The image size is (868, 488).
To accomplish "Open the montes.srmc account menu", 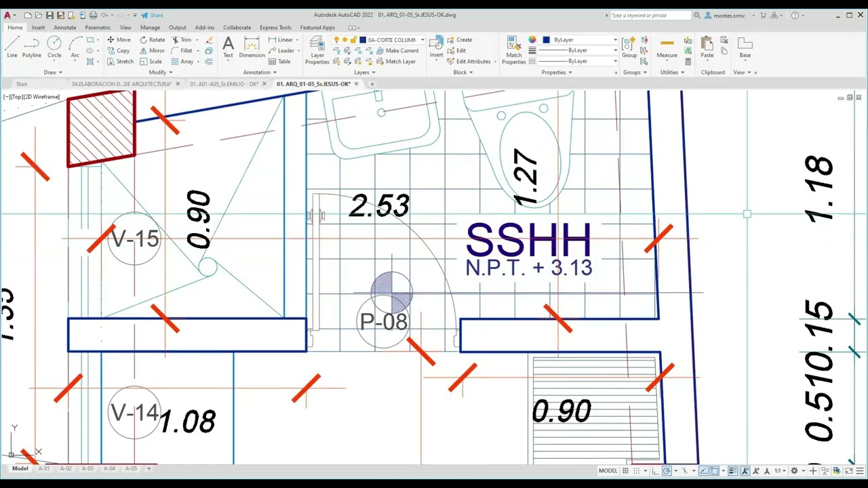I will [728, 15].
